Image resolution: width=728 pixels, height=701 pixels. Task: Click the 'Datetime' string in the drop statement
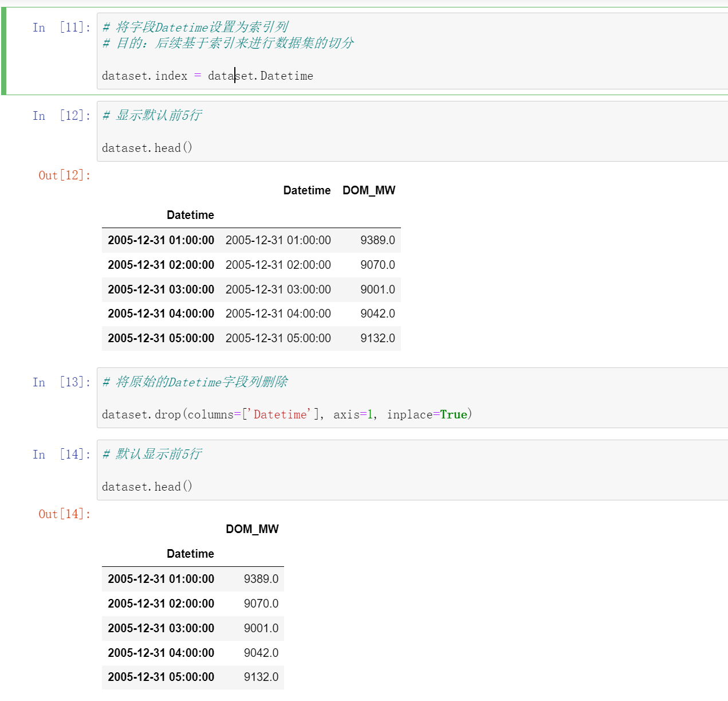point(280,414)
